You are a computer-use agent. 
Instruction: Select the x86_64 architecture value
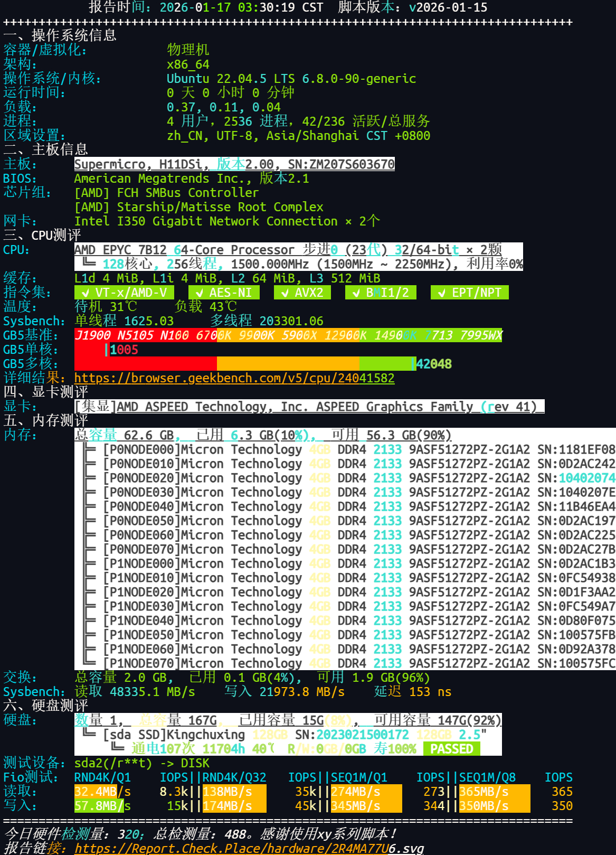[x=188, y=64]
